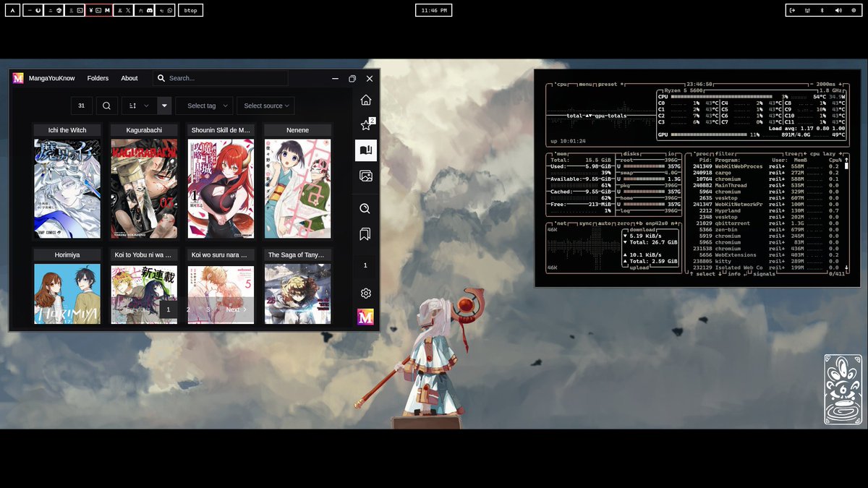Click Next page in pagination
Image resolution: width=868 pixels, height=488 pixels.
pyautogui.click(x=236, y=309)
